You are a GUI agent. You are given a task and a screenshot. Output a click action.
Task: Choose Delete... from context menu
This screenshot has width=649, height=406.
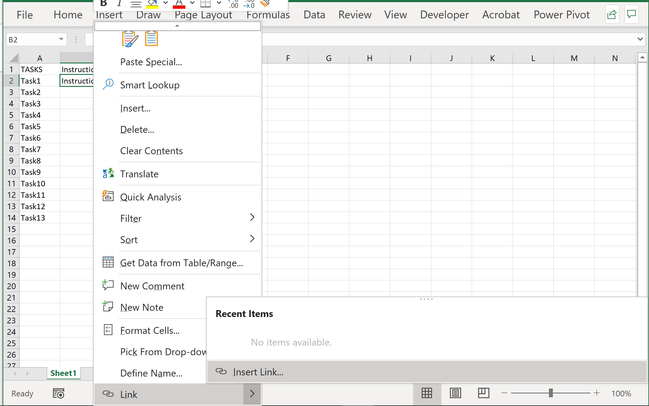tap(137, 130)
